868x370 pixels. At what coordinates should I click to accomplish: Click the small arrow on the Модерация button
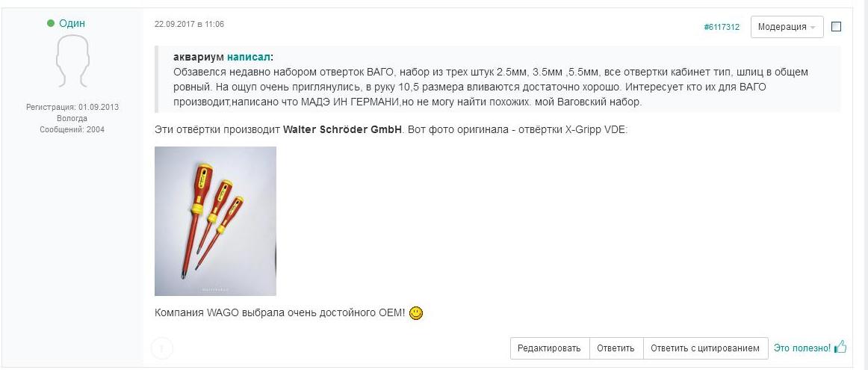[812, 28]
